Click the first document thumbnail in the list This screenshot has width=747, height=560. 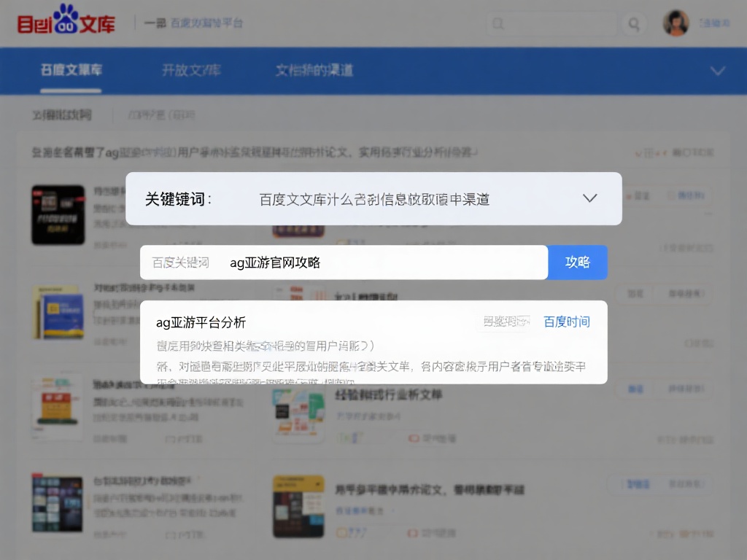coord(58,214)
